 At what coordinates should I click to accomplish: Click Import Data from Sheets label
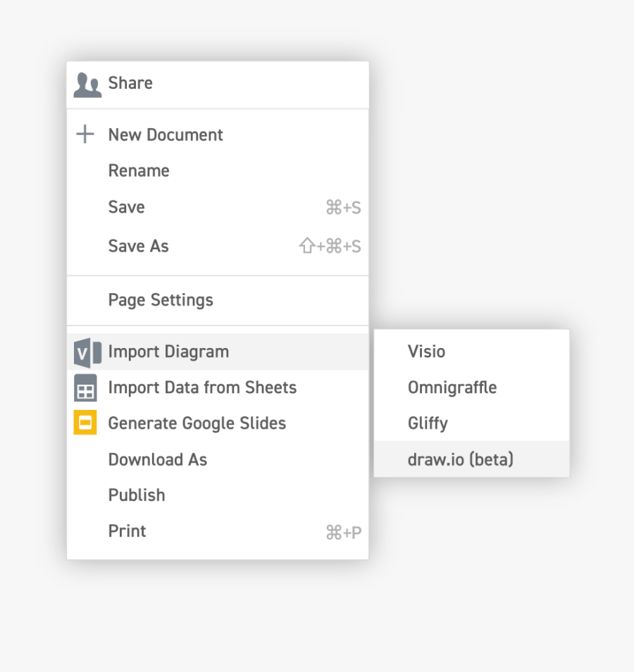[x=202, y=387]
